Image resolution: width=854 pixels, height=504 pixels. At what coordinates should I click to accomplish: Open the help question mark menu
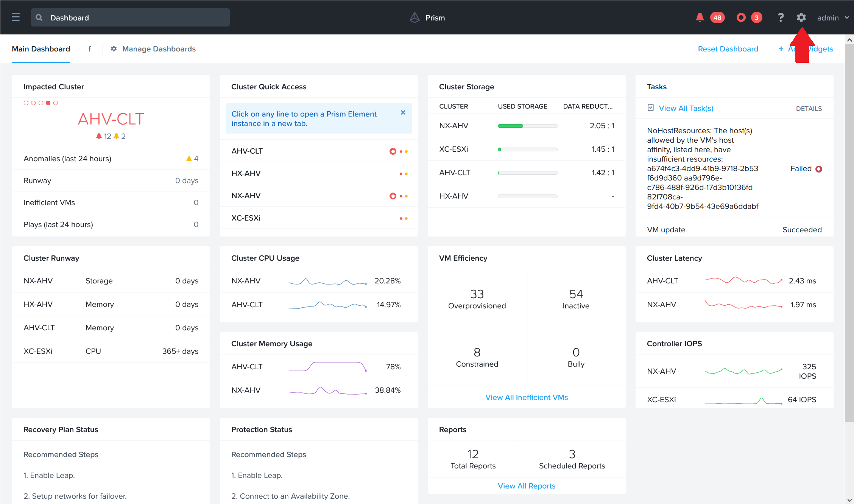click(781, 17)
